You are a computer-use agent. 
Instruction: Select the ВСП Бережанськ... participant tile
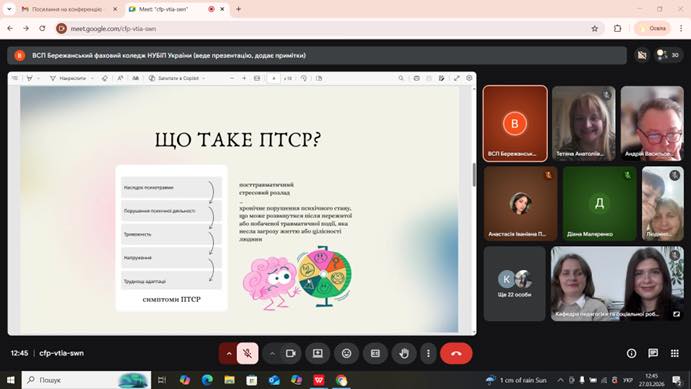coord(515,123)
